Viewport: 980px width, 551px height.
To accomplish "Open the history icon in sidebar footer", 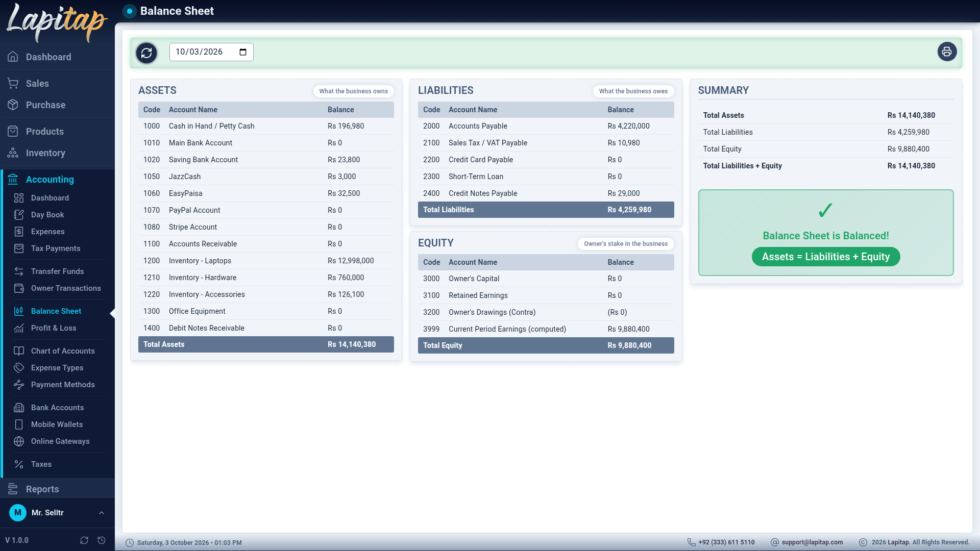I will [102, 540].
